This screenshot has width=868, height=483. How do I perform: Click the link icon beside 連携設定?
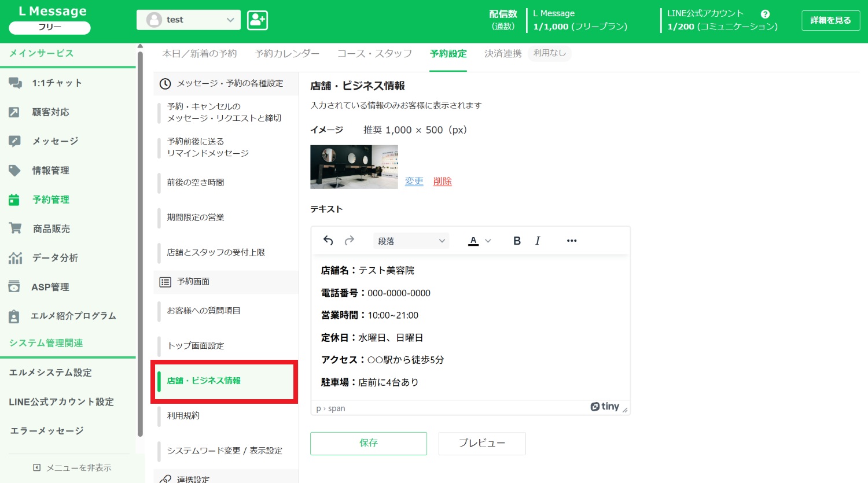coord(165,479)
